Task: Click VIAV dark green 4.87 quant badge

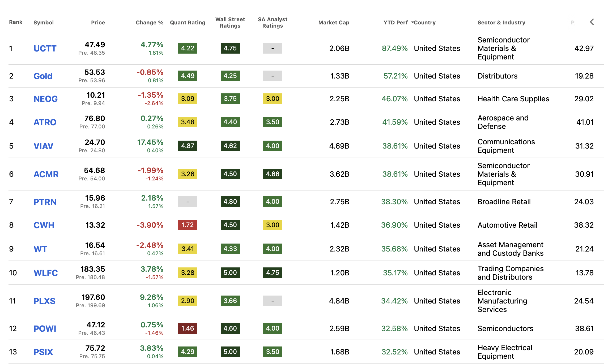Action: click(x=188, y=146)
